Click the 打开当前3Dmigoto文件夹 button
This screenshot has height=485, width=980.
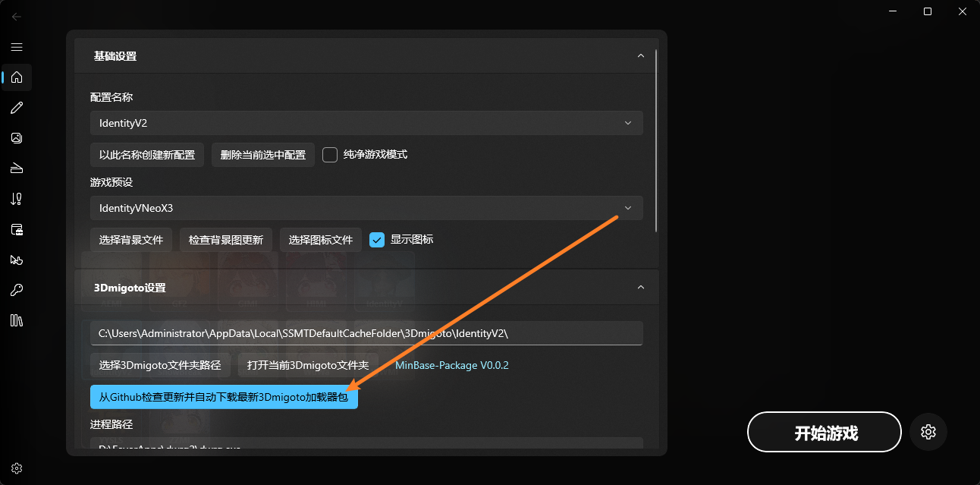[307, 365]
